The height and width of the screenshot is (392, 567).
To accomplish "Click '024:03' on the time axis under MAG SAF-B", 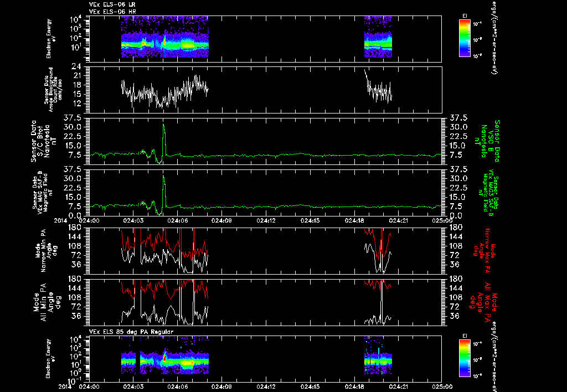I will [x=133, y=220].
